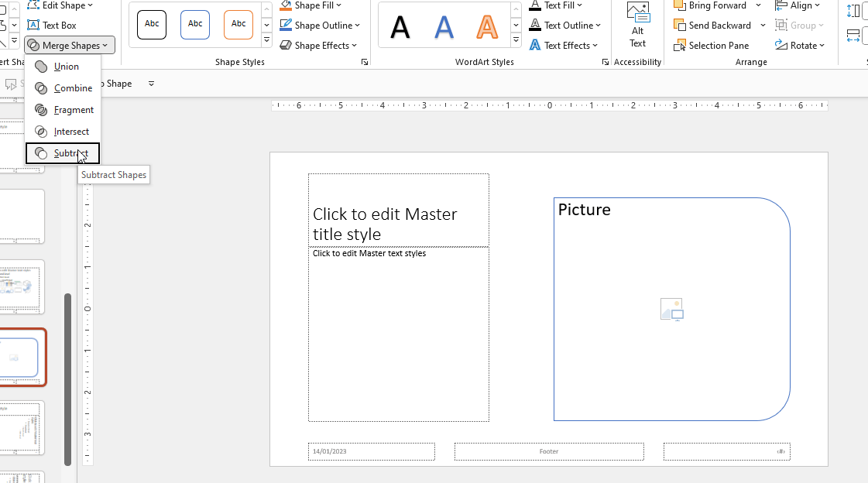The image size is (868, 483).
Task: Click the Fragment shapes option
Action: pos(73,110)
